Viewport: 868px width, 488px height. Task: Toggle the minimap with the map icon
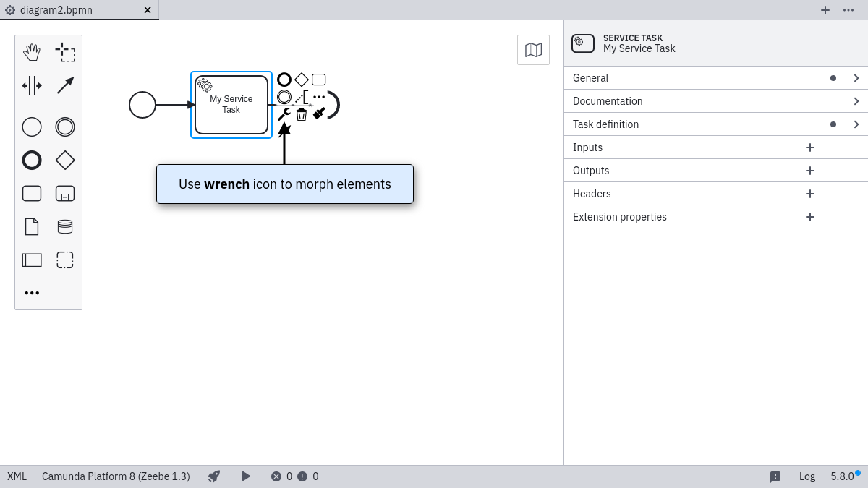click(533, 49)
